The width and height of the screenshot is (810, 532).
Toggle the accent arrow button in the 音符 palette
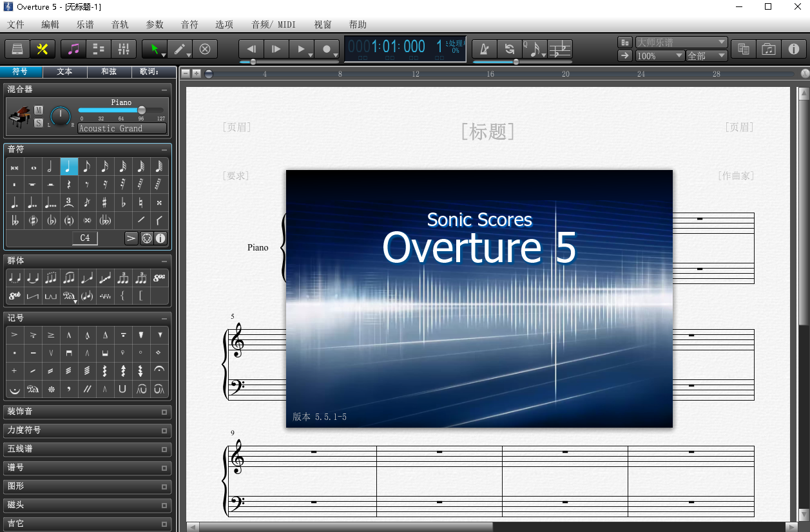[131, 238]
